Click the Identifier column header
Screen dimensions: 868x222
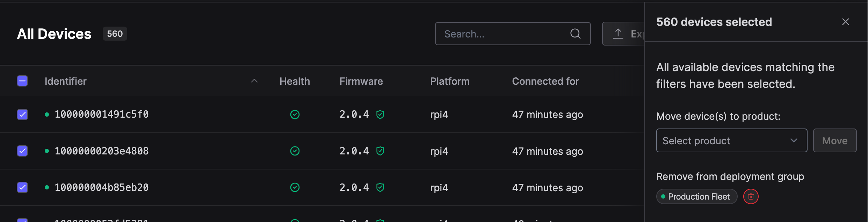click(x=66, y=81)
